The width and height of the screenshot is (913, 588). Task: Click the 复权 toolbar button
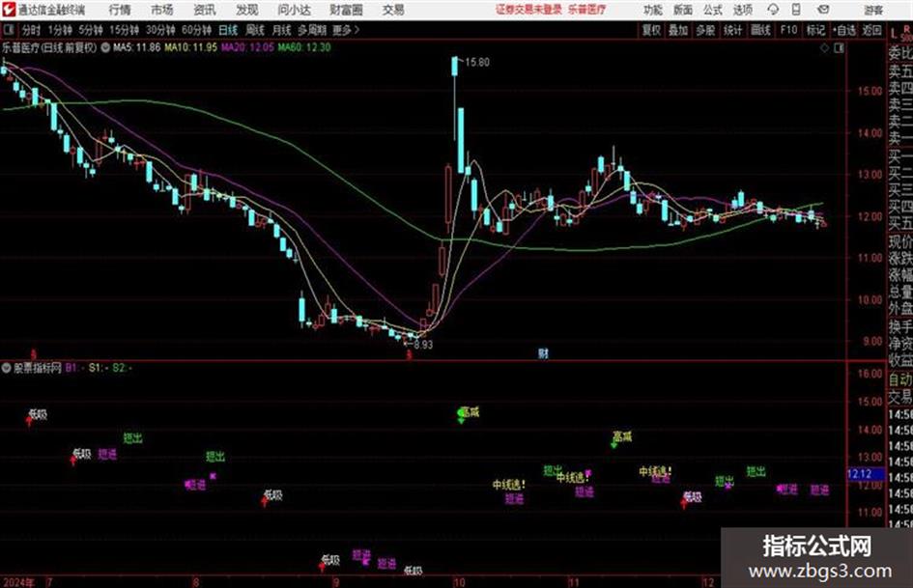pyautogui.click(x=651, y=30)
